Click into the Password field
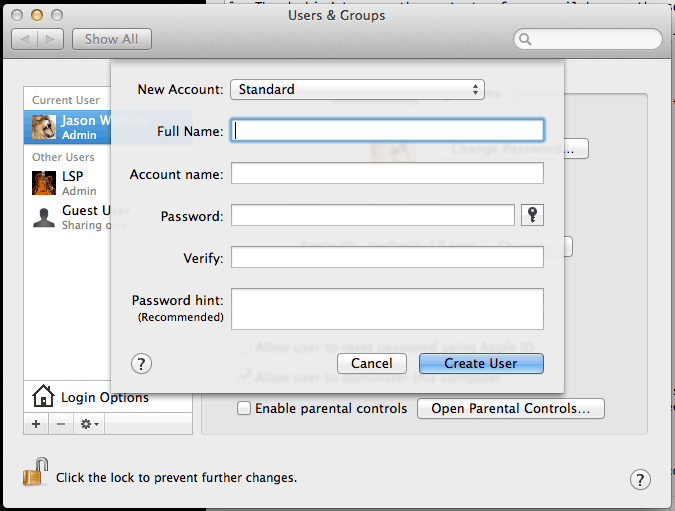 pyautogui.click(x=372, y=215)
